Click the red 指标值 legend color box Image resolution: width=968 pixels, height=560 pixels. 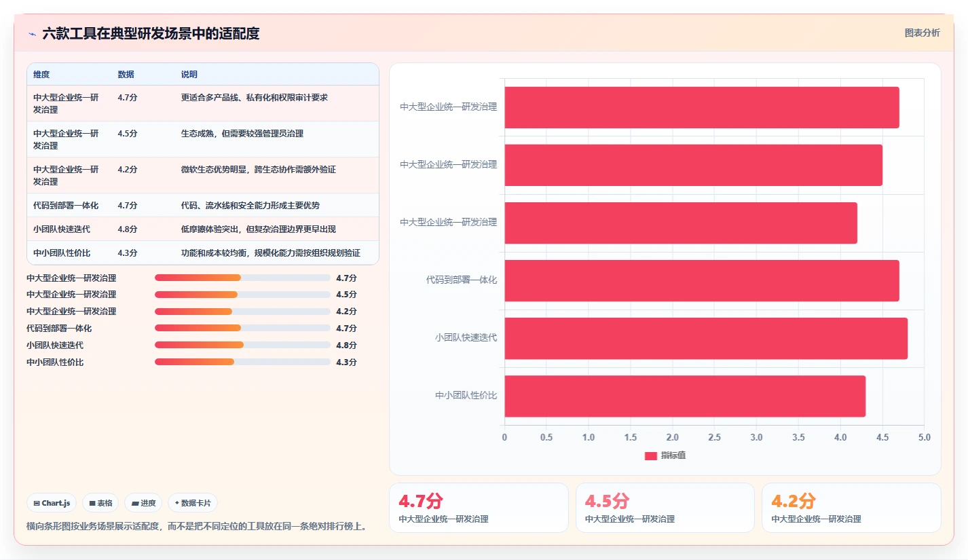point(650,456)
